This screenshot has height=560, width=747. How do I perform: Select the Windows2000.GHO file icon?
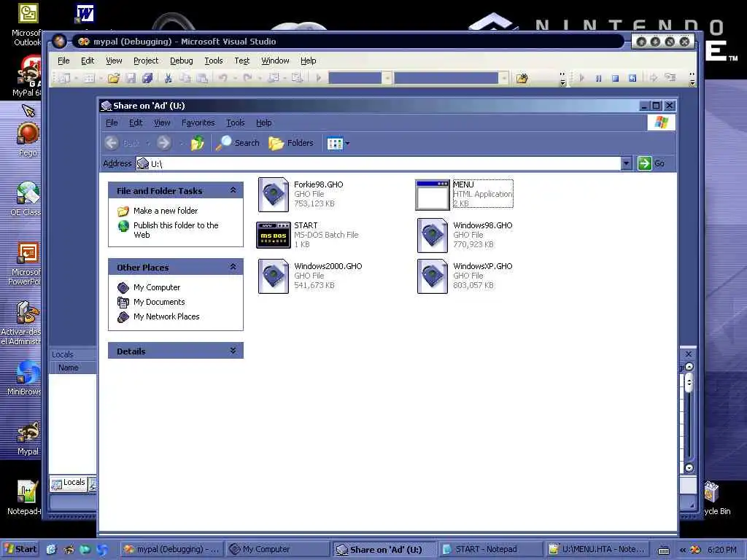click(x=274, y=276)
